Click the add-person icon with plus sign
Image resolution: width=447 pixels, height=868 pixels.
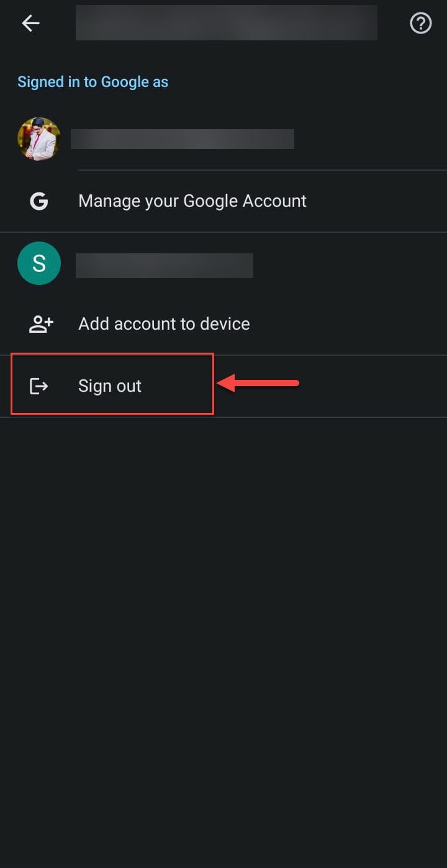click(41, 324)
